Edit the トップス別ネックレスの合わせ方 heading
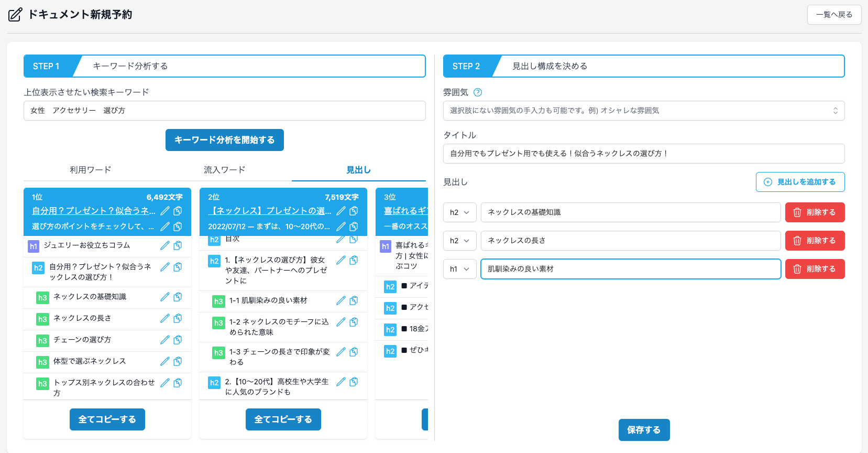The height and width of the screenshot is (453, 868). click(x=165, y=383)
